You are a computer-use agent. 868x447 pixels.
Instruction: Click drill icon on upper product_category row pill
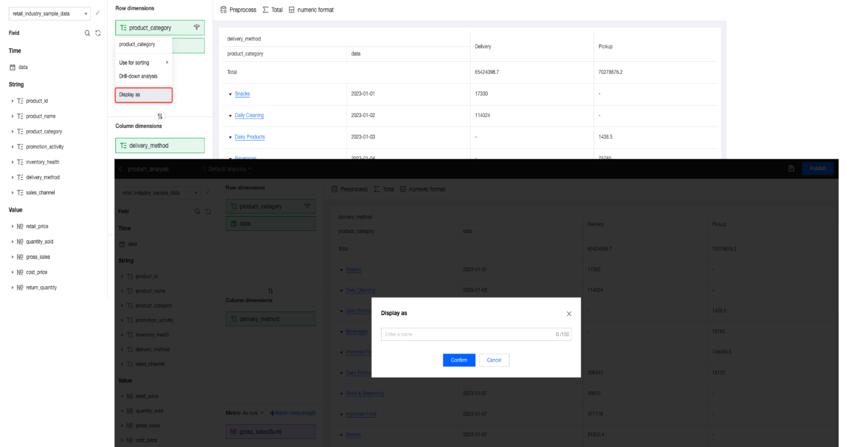[x=197, y=27]
